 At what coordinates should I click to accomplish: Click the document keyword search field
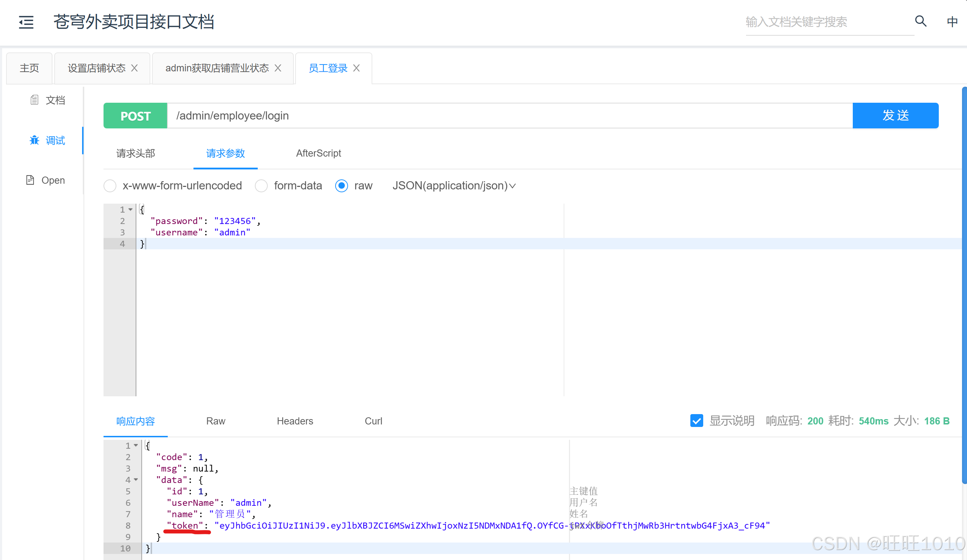[x=829, y=22]
